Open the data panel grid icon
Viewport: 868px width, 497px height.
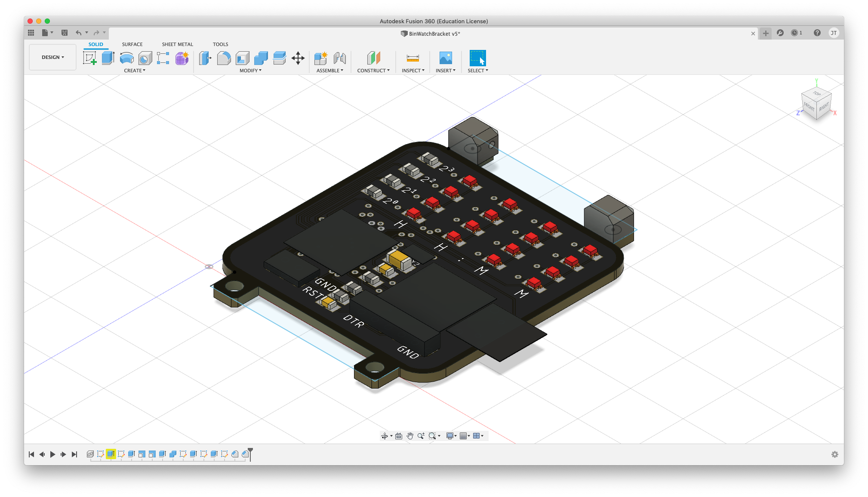tap(31, 33)
